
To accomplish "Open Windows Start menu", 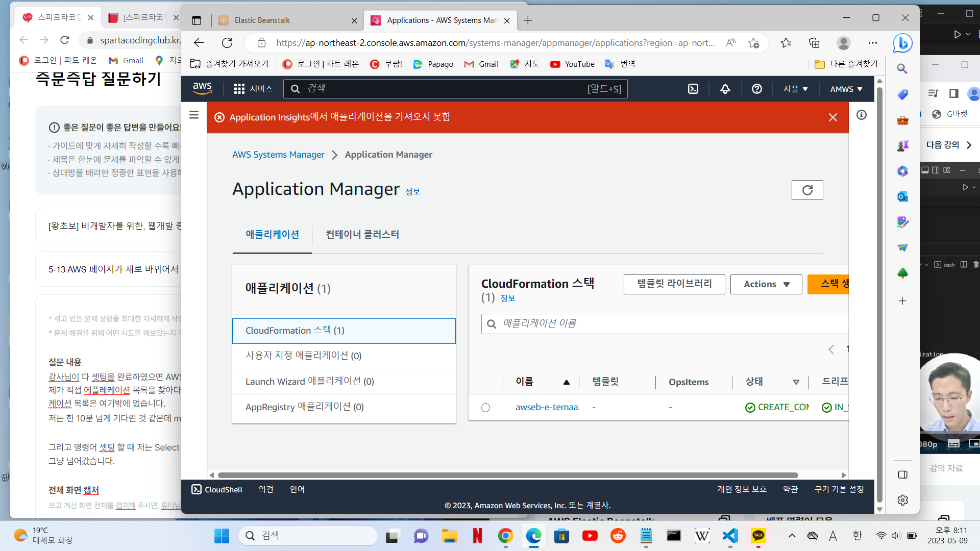I will pos(222,536).
